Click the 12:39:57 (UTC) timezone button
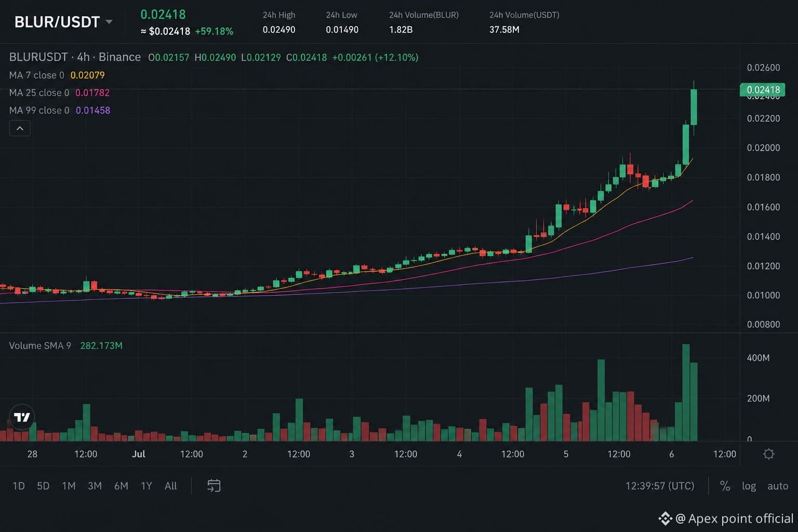The height and width of the screenshot is (532, 798). pyautogui.click(x=660, y=486)
